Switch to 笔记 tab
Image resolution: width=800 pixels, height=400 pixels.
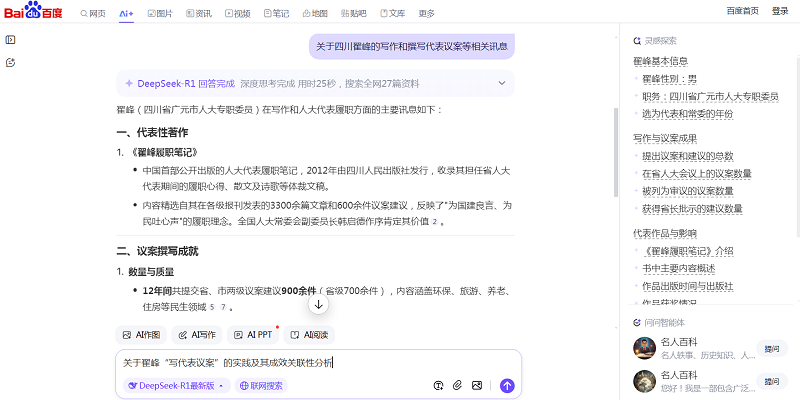(277, 14)
